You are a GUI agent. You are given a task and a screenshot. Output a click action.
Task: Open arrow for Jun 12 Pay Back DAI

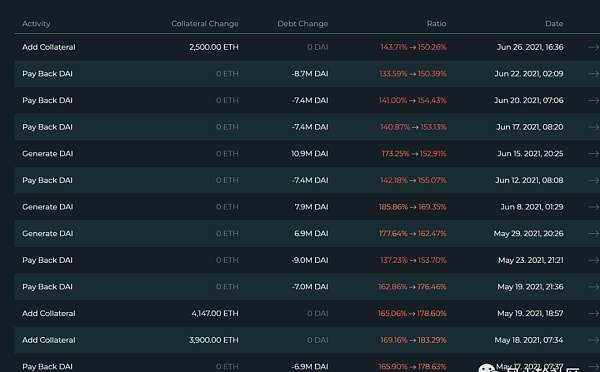point(594,180)
